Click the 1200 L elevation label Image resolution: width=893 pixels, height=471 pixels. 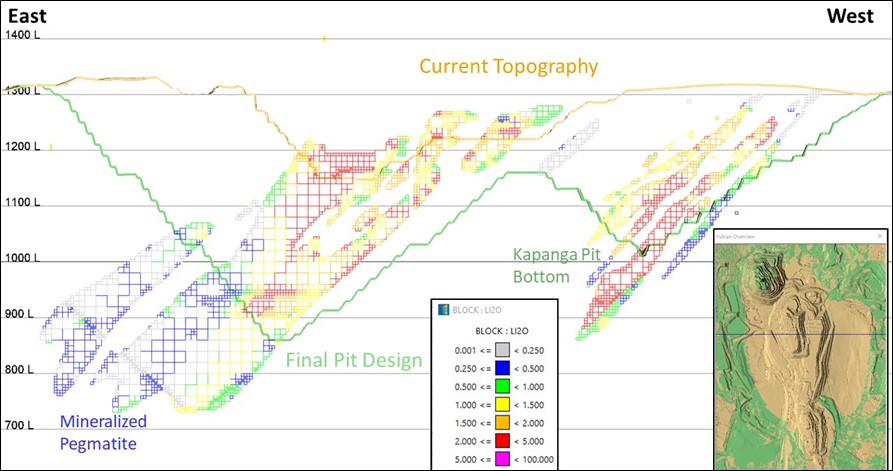(23, 147)
